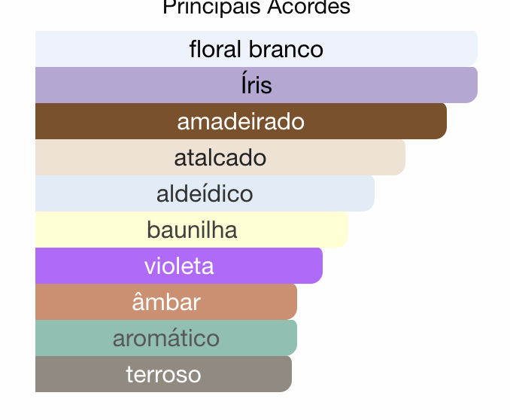510x420 pixels.
Task: Click the violeta purple bar
Action: coord(179,266)
